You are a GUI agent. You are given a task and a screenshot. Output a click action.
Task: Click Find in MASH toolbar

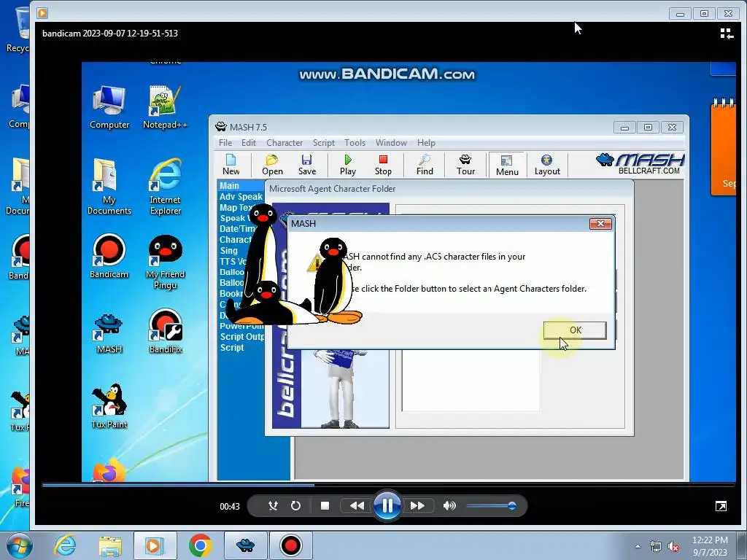click(x=425, y=165)
